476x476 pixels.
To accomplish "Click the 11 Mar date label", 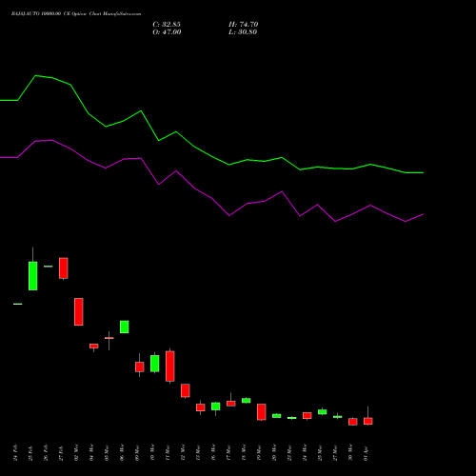I will tap(168, 452).
